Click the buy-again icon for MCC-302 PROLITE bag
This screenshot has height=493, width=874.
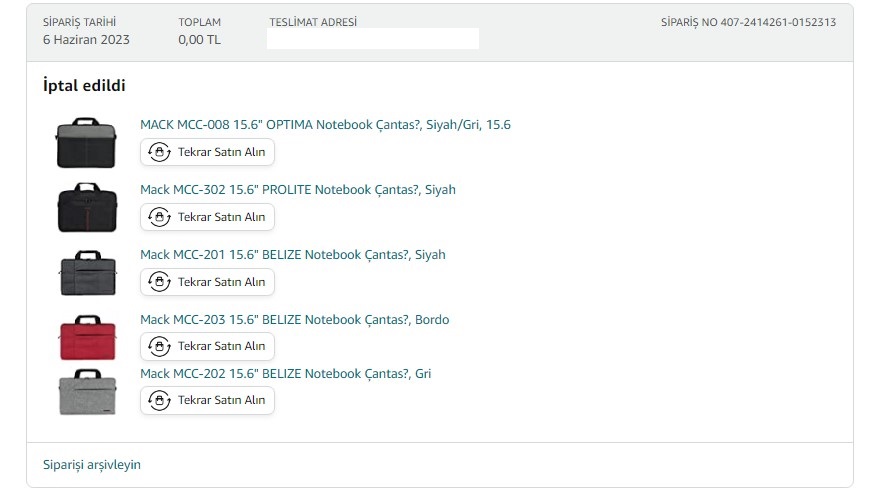point(159,217)
